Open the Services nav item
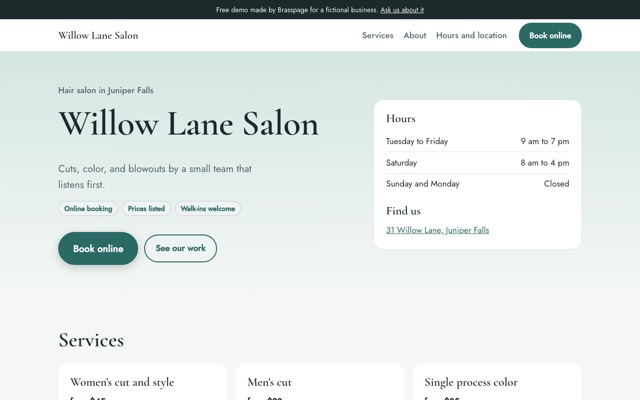Image resolution: width=640 pixels, height=400 pixels. click(x=378, y=36)
